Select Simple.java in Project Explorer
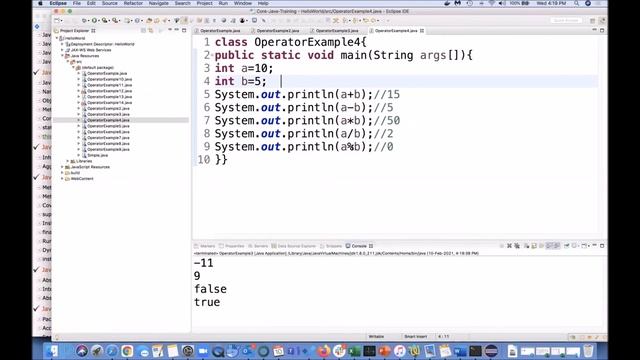 97,156
